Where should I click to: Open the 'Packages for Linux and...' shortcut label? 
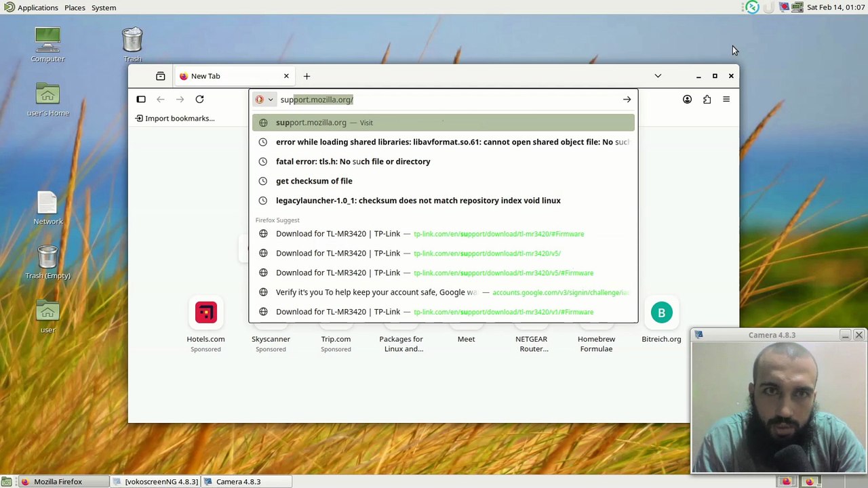(x=401, y=344)
